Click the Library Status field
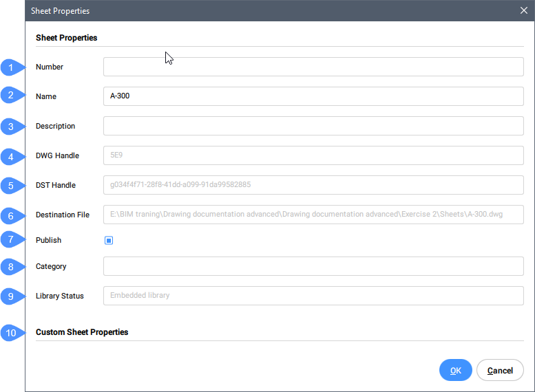 [313, 296]
